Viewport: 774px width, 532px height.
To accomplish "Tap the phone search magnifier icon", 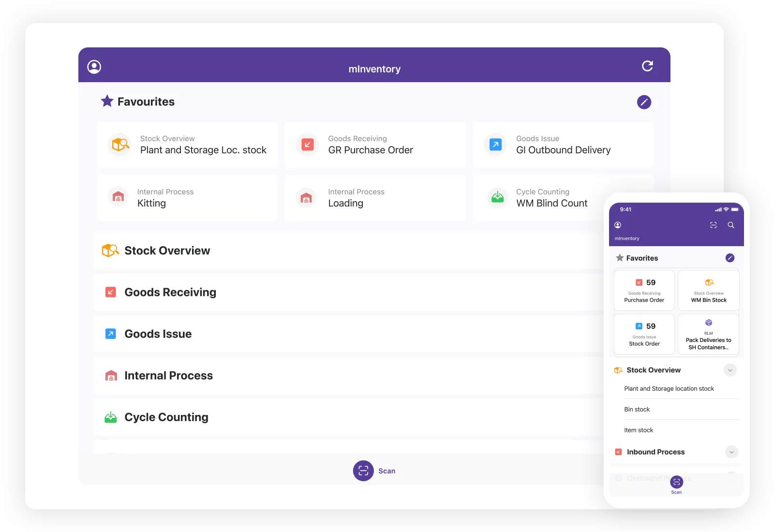I will 731,225.
